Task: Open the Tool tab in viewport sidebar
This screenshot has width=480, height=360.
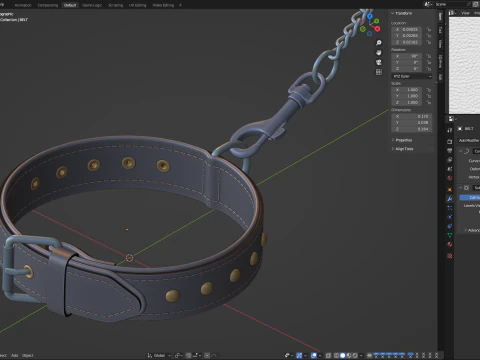Action: click(440, 30)
